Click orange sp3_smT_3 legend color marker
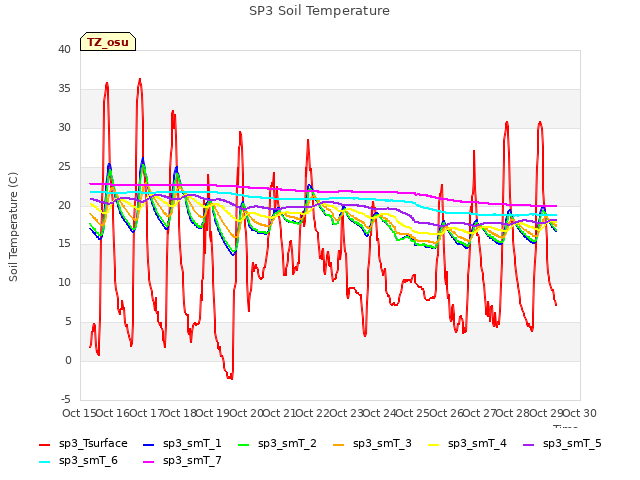 (x=339, y=444)
